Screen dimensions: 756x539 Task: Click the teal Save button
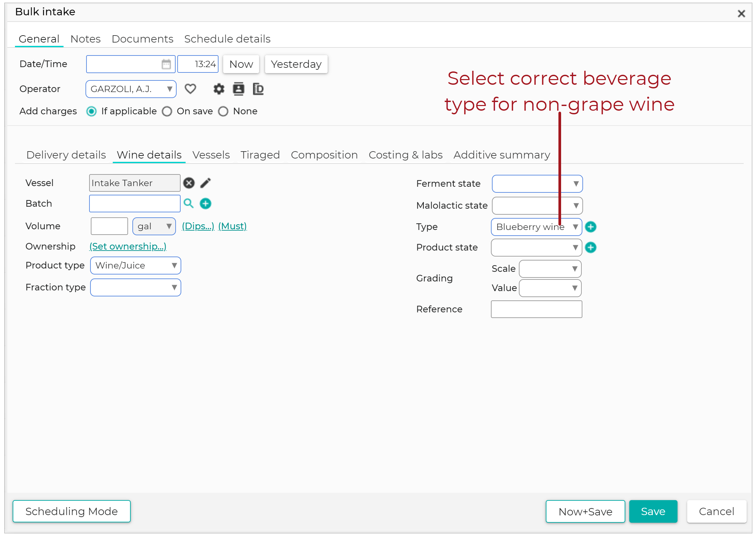pyautogui.click(x=653, y=512)
